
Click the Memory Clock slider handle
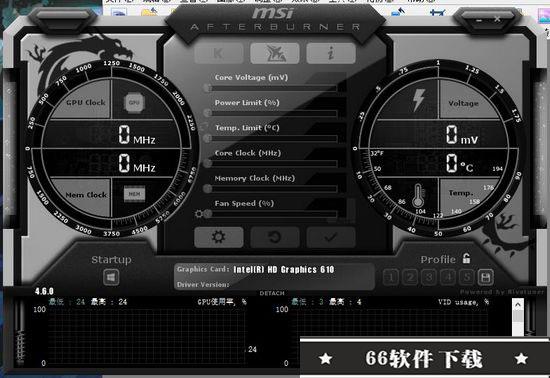tap(208, 189)
